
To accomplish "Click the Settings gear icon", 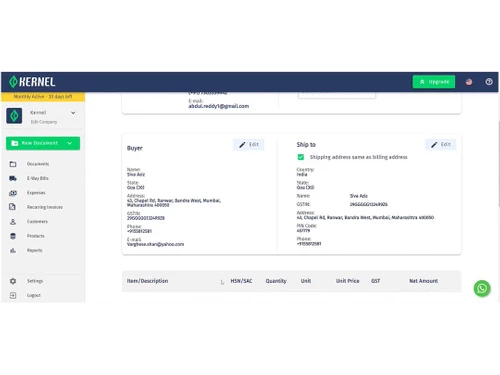I will pos(13,281).
